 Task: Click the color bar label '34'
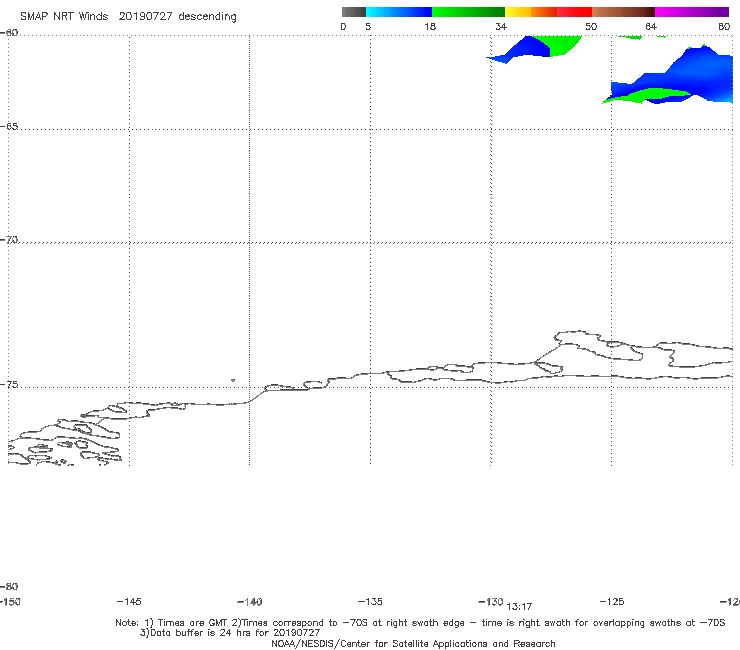click(501, 26)
